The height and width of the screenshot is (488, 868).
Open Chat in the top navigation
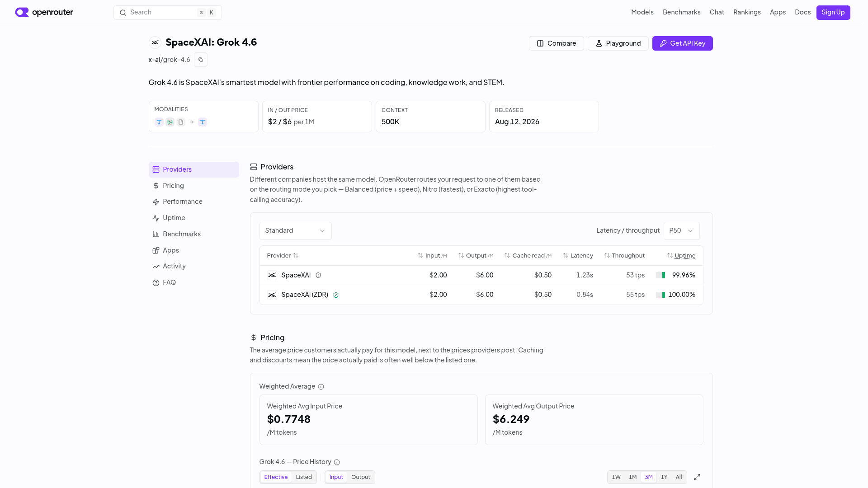[717, 12]
